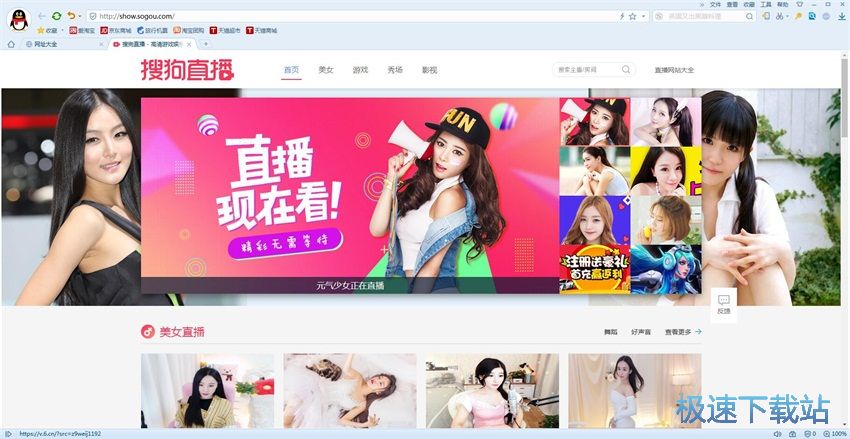
Task: Click the blue game character thumbnail
Action: coord(666,269)
